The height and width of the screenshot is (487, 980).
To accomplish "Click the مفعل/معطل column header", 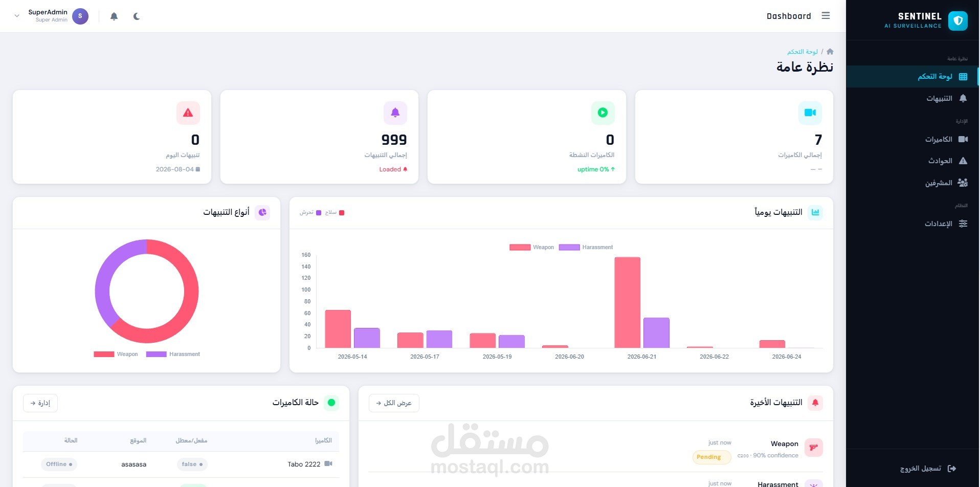I will (191, 440).
